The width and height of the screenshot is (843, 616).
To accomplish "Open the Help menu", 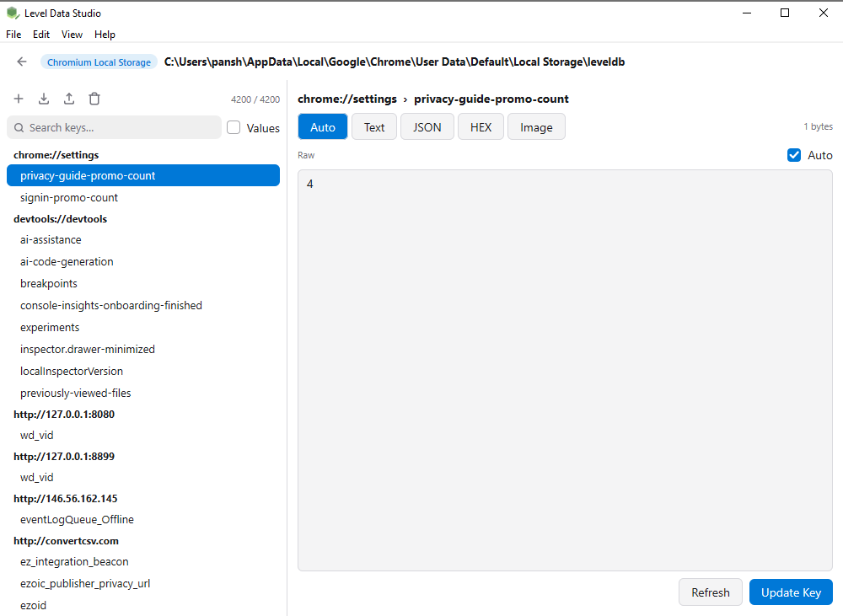I will click(x=105, y=35).
